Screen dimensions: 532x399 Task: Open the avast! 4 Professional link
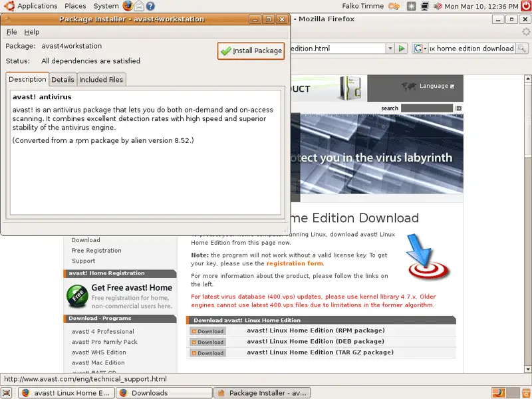coord(103,331)
